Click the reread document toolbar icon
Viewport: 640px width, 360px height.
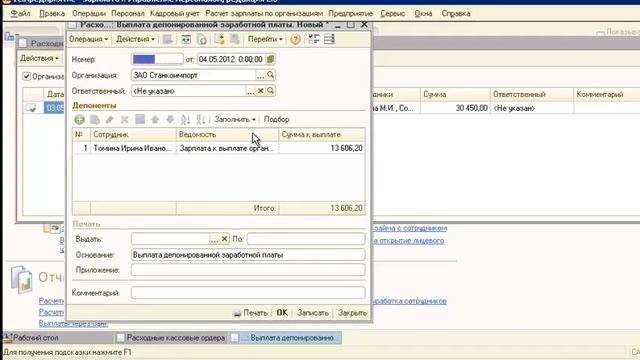(x=186, y=39)
